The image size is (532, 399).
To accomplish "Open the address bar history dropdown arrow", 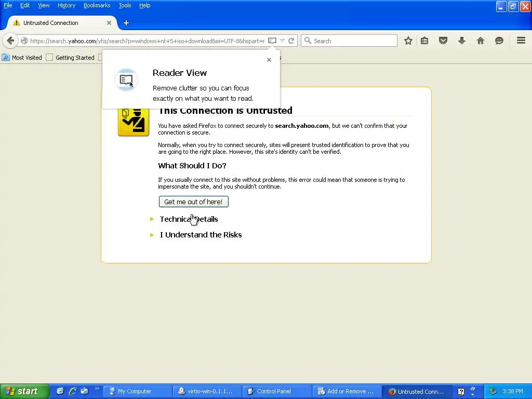I will (x=282, y=41).
